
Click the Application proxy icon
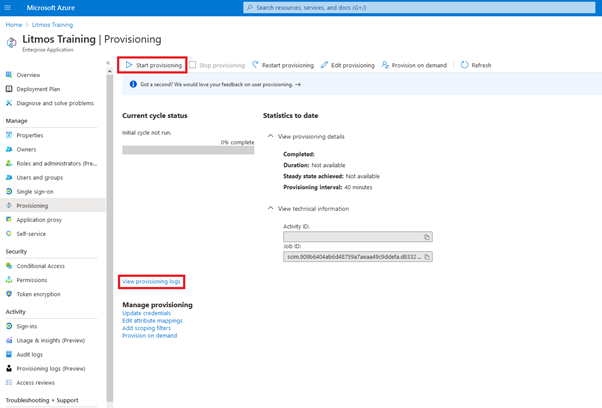(x=9, y=220)
